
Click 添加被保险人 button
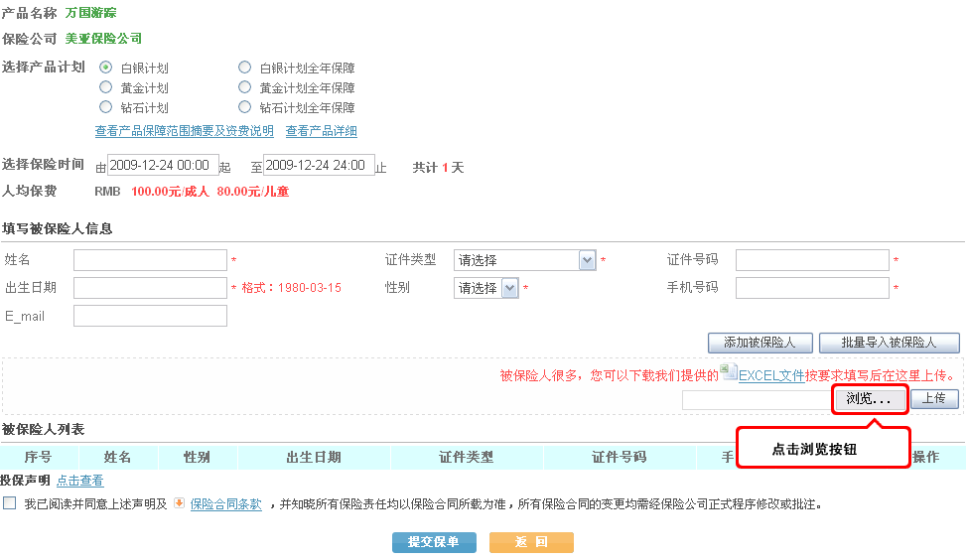760,343
